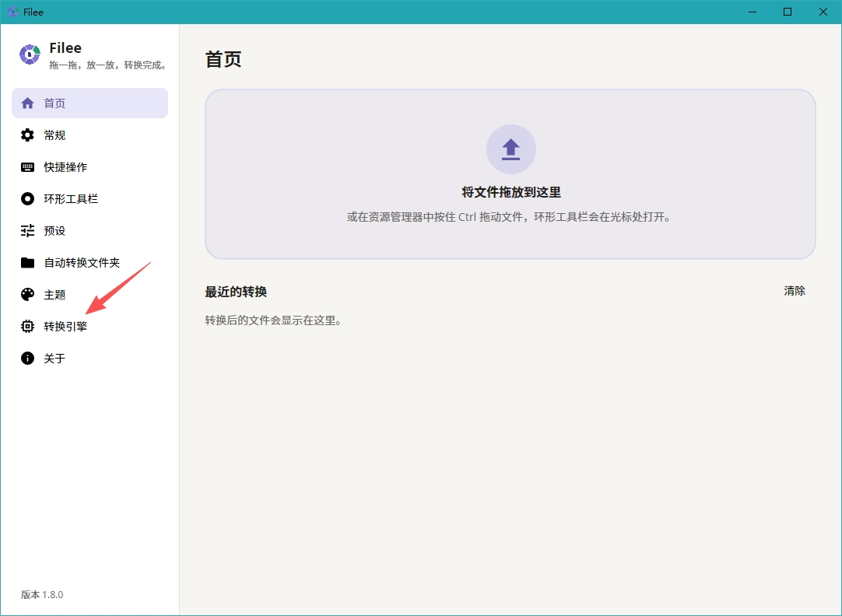Viewport: 842px width, 616px height.
Task: Click the gear icon for 常规
Action: [27, 135]
